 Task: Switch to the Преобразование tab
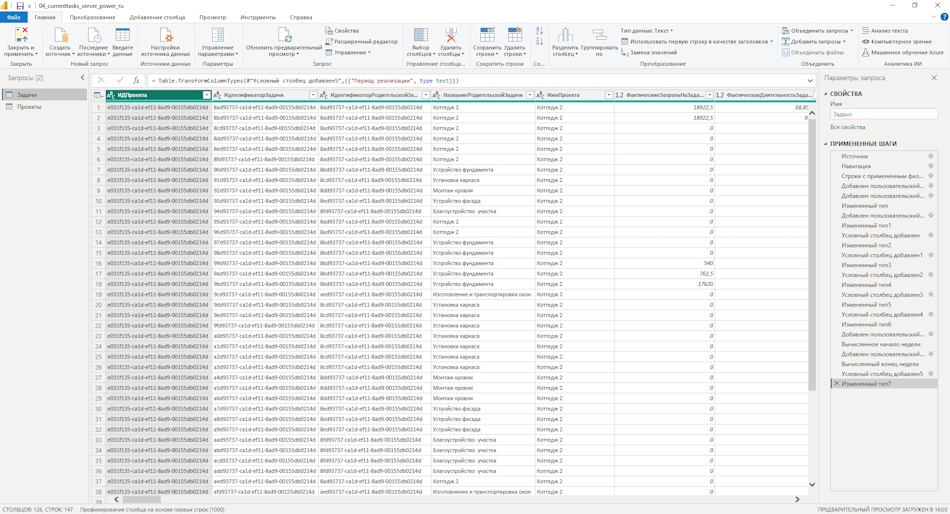tap(92, 17)
